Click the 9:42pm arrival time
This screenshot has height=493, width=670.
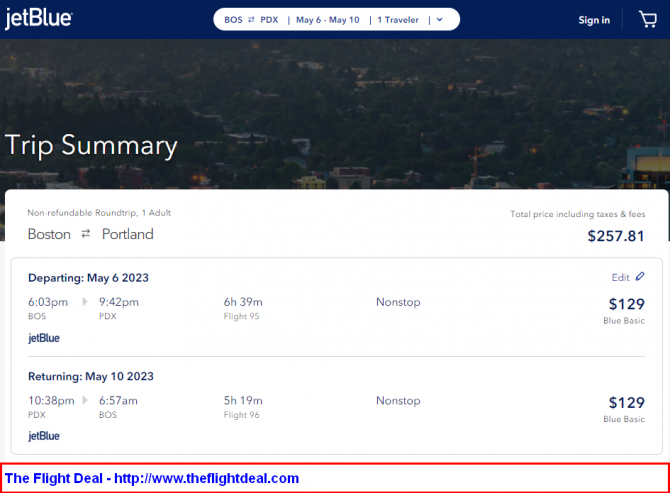point(119,302)
